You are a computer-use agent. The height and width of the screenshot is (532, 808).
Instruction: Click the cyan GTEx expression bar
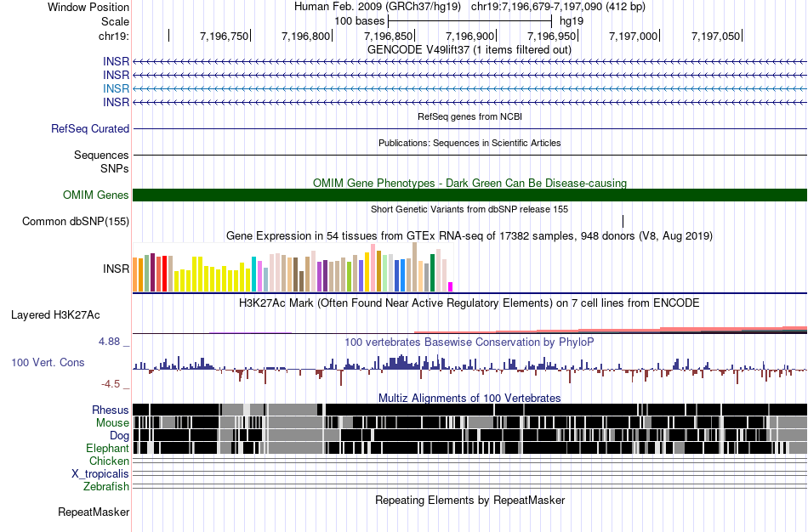click(253, 274)
